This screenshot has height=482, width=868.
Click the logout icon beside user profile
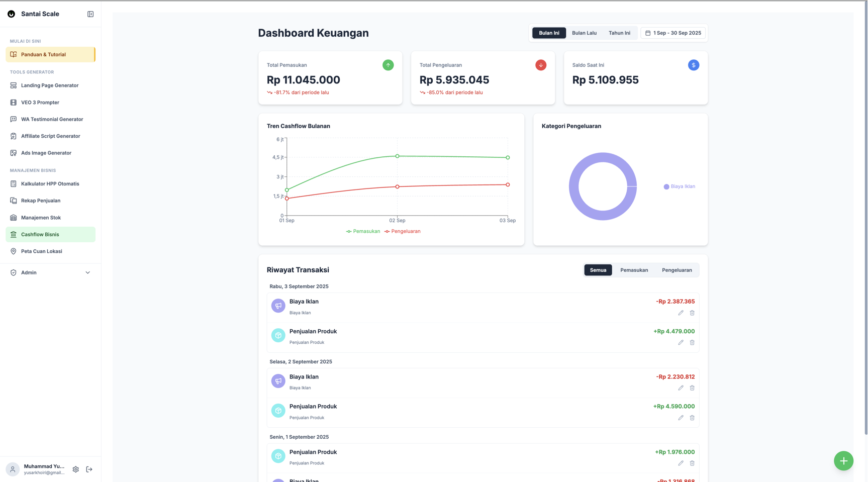89,469
